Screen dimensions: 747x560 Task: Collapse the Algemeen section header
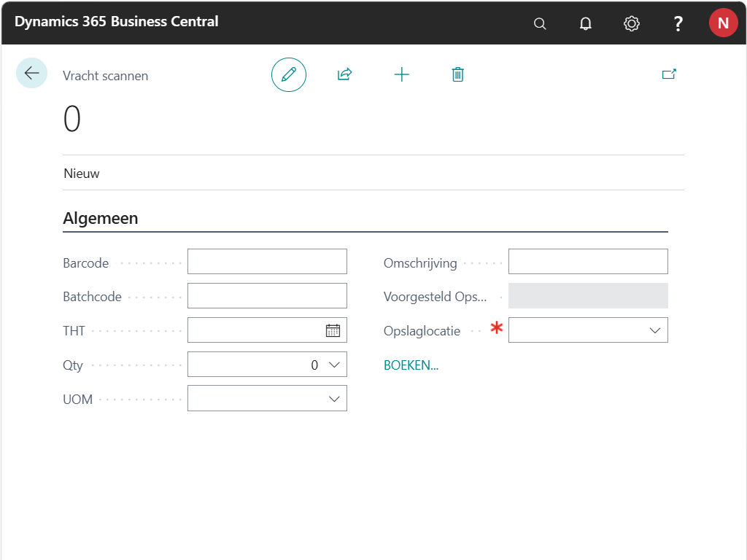click(x=101, y=218)
